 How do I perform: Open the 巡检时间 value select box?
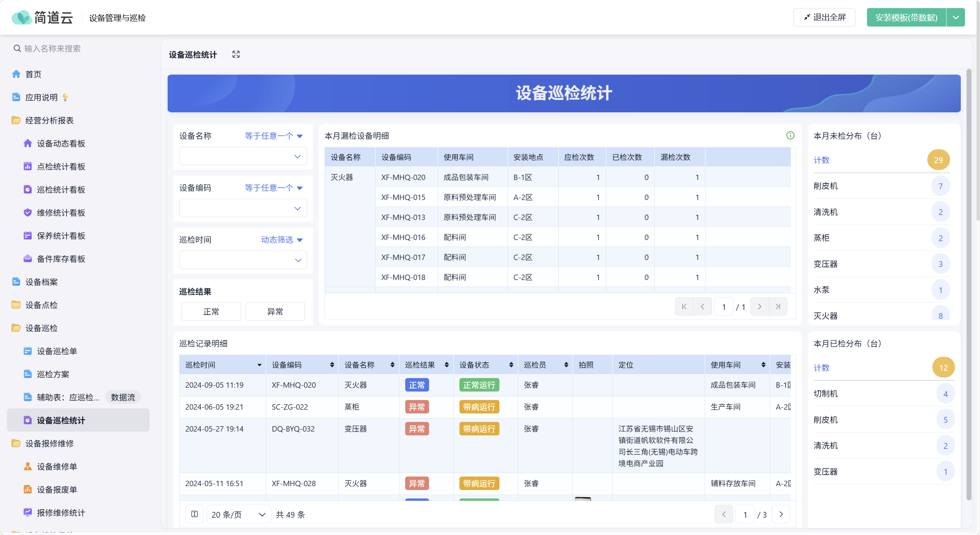coord(243,260)
